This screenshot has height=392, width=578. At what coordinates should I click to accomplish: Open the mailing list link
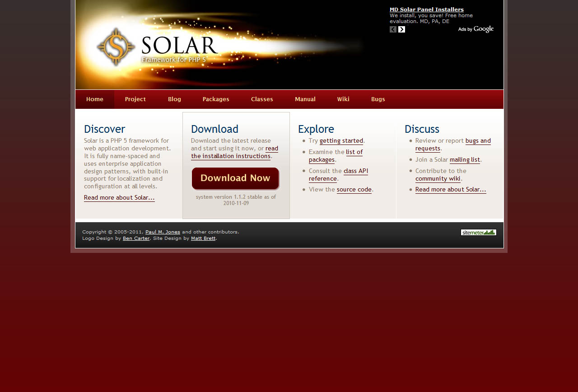[x=465, y=160]
